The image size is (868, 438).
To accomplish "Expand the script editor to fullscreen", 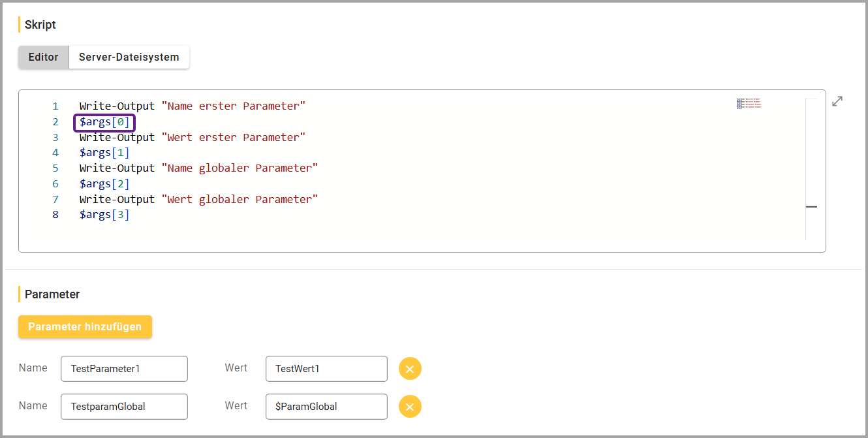I will 837,101.
